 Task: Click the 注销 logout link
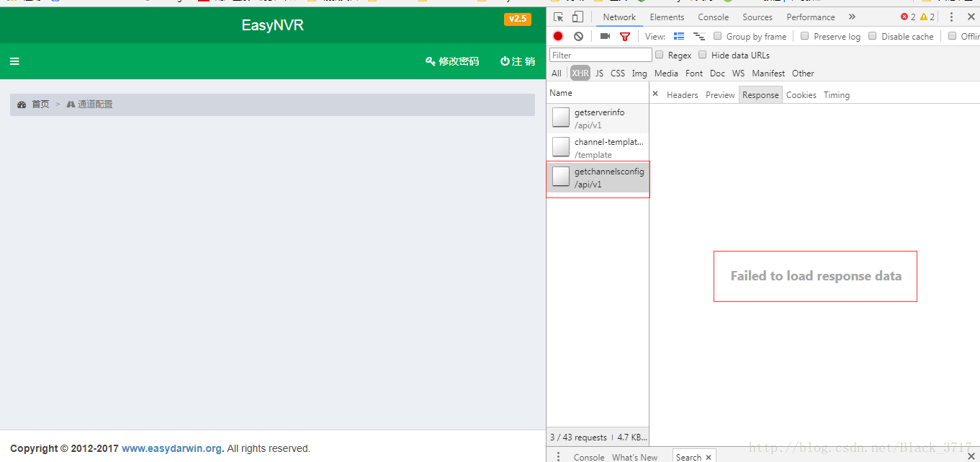[x=518, y=61]
